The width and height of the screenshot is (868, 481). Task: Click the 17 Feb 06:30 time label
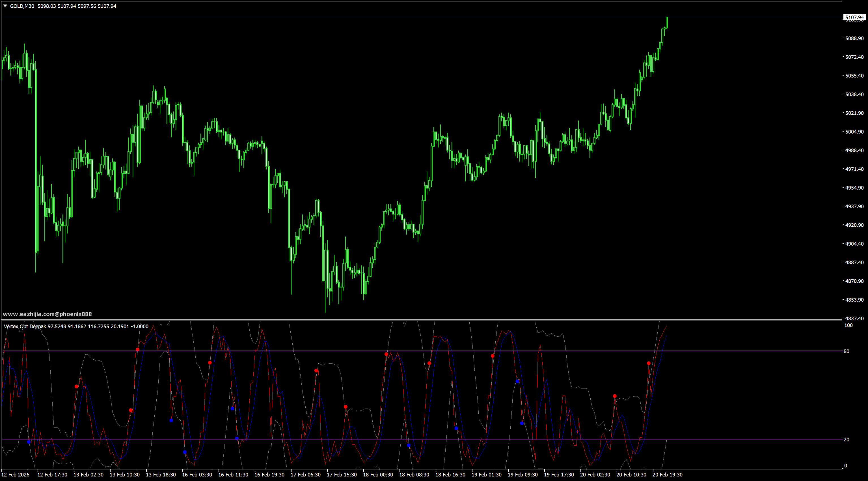(306, 474)
